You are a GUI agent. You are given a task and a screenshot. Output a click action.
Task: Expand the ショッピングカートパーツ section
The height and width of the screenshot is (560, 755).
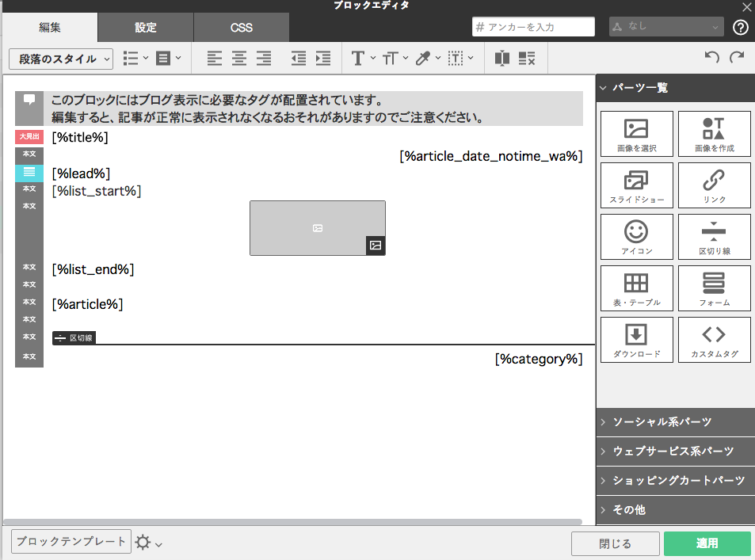(x=676, y=481)
